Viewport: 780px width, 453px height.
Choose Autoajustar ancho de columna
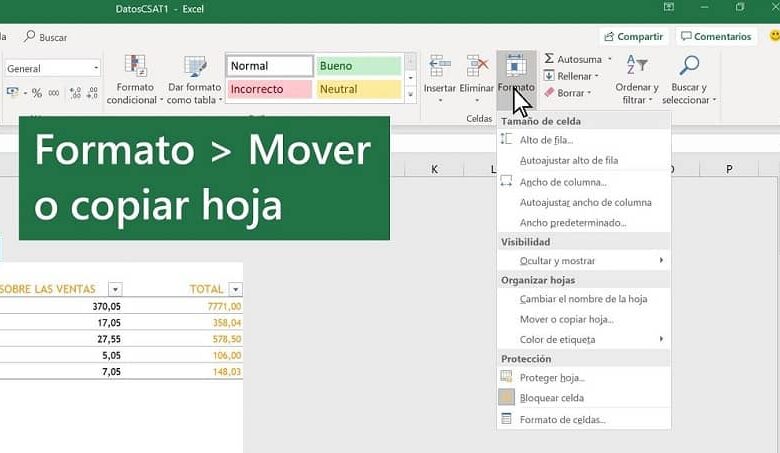[584, 202]
